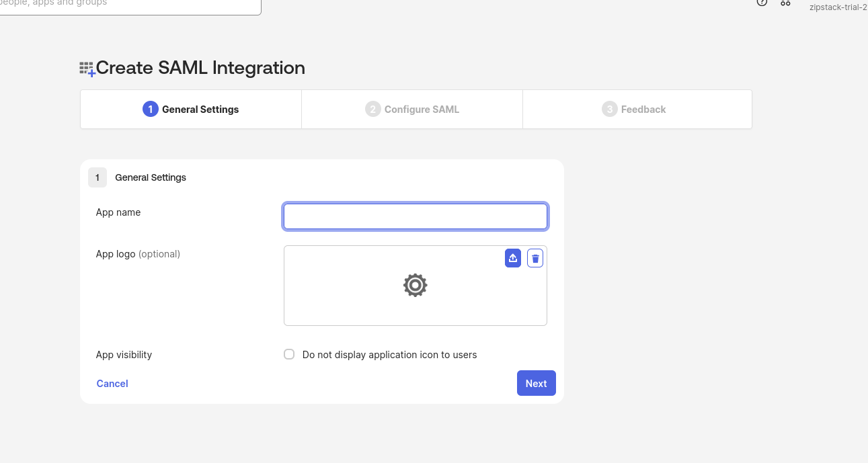
Task: Open the Feedback step tab
Action: (x=636, y=109)
